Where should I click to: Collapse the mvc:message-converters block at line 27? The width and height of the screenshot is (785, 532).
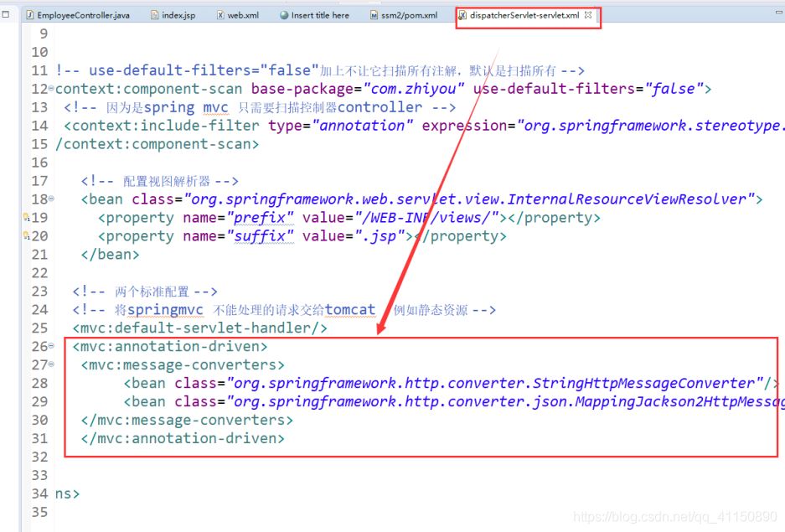(x=51, y=364)
